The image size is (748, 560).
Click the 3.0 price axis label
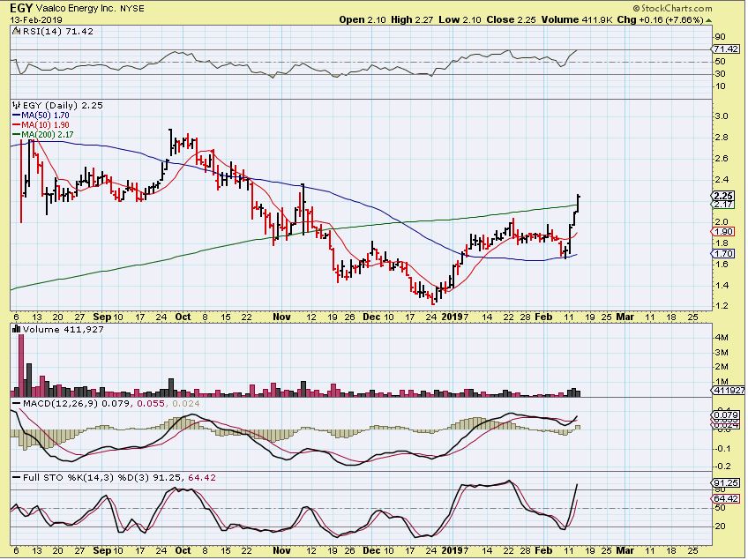722,116
